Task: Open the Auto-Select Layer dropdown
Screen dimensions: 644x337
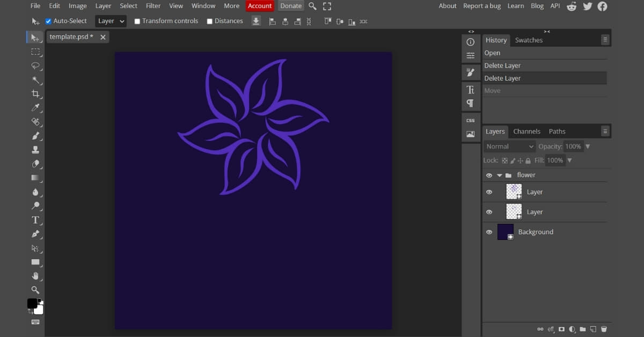Action: click(x=111, y=21)
